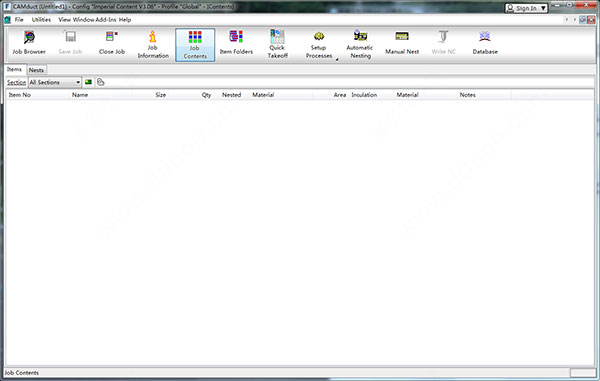Open the File menu

[x=19, y=20]
